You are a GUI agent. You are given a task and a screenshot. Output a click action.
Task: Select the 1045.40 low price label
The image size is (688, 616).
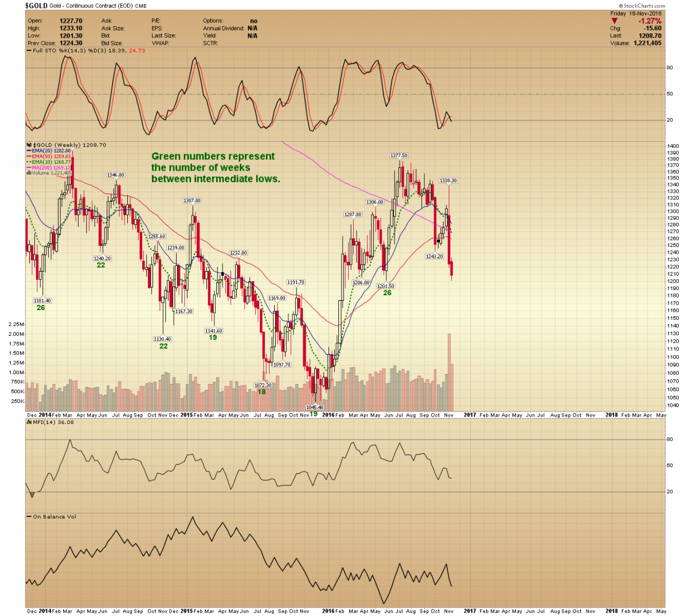pyautogui.click(x=315, y=407)
